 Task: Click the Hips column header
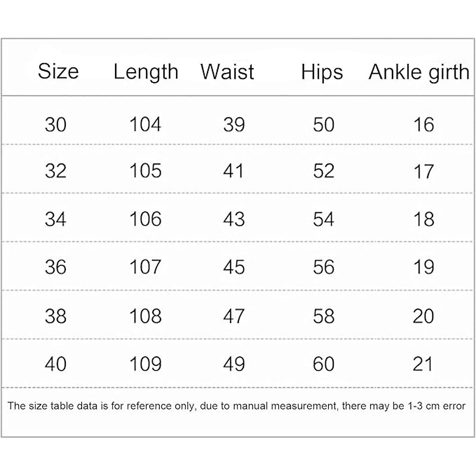tap(322, 72)
